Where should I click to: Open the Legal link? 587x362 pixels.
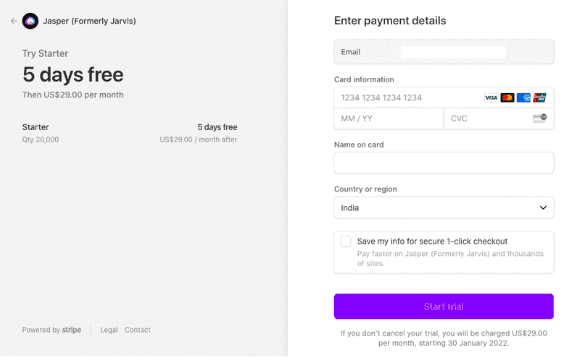[109, 330]
